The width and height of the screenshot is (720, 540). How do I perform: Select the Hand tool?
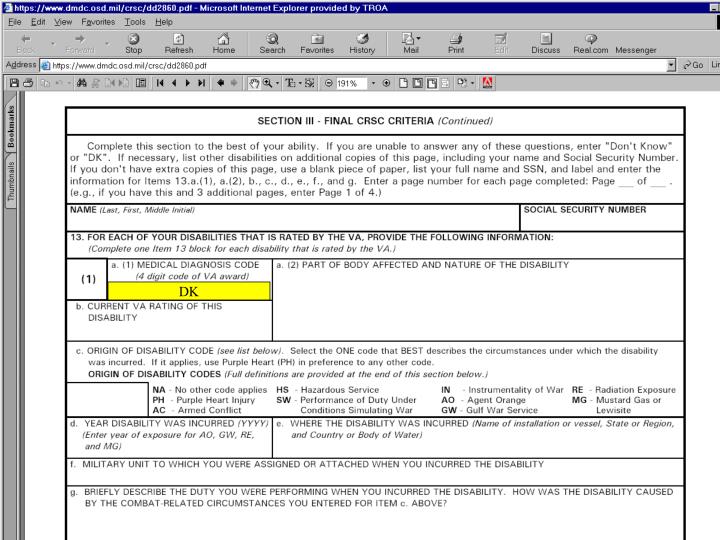[x=253, y=83]
